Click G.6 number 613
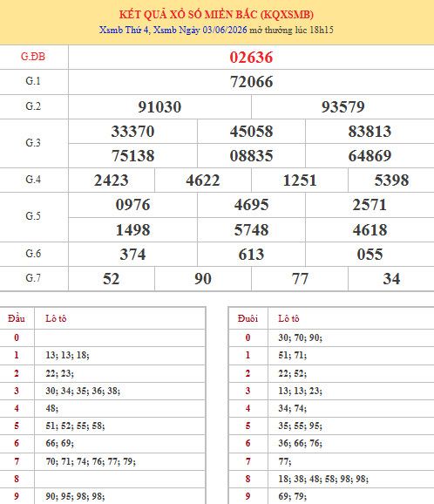This screenshot has height=504, width=434. tap(251, 255)
